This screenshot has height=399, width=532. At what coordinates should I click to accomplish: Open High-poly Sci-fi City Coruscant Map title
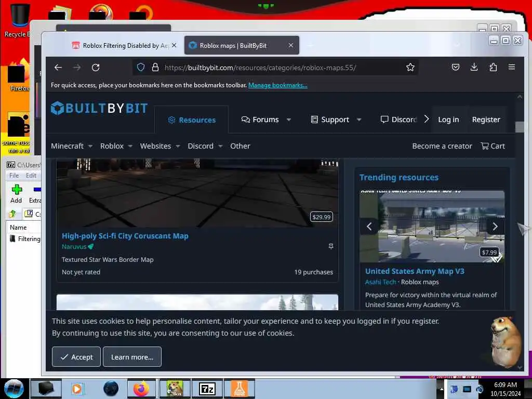[125, 236]
